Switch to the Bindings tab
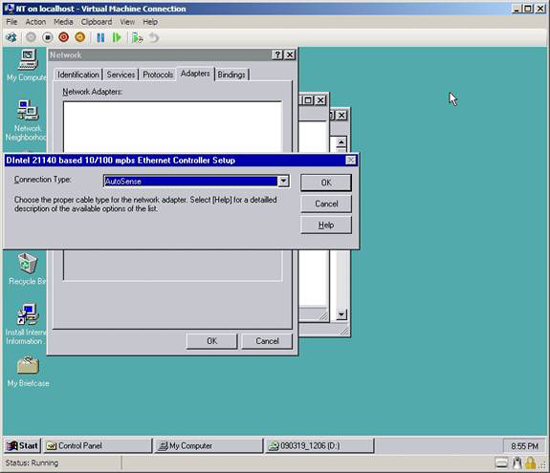 [x=232, y=75]
